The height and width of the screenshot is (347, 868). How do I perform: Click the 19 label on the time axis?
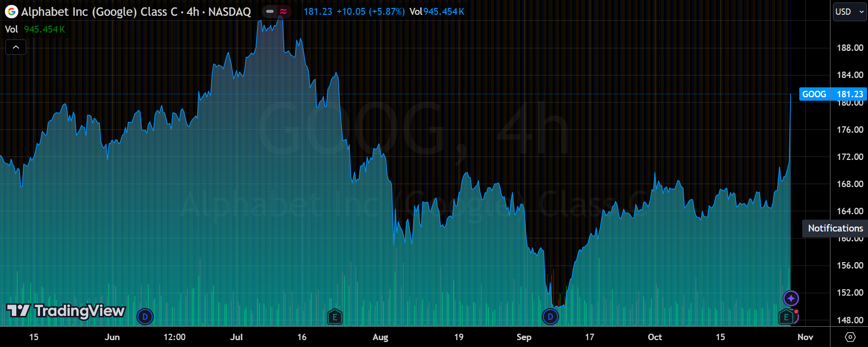coord(459,337)
